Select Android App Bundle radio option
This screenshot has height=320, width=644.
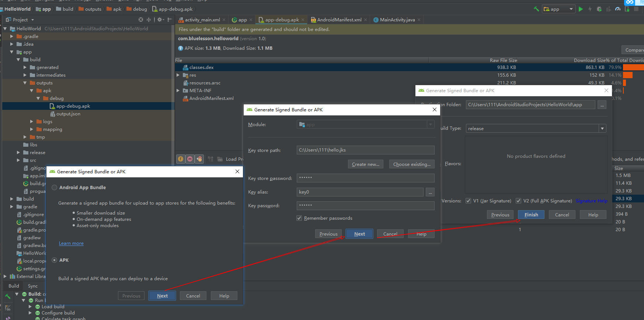click(x=54, y=188)
